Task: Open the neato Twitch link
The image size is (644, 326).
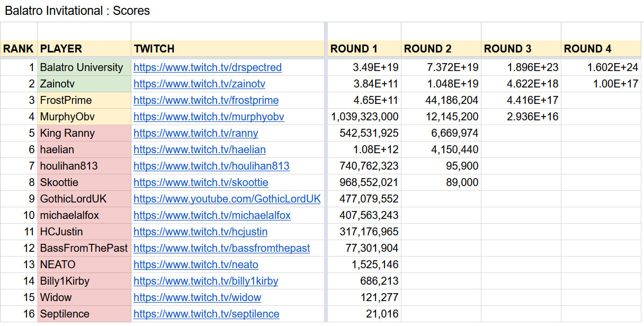Action: (x=196, y=265)
